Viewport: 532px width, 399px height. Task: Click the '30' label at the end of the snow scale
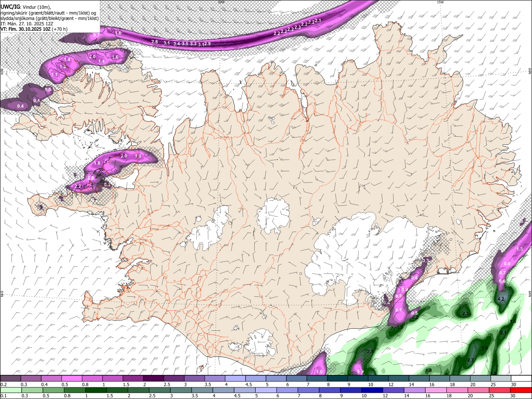[514, 385]
